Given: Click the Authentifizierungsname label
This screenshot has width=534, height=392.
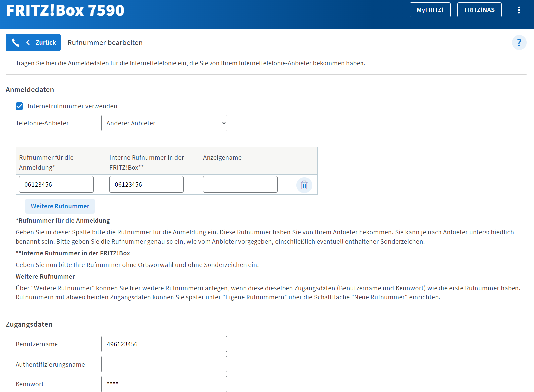Looking at the screenshot, I should pos(50,364).
